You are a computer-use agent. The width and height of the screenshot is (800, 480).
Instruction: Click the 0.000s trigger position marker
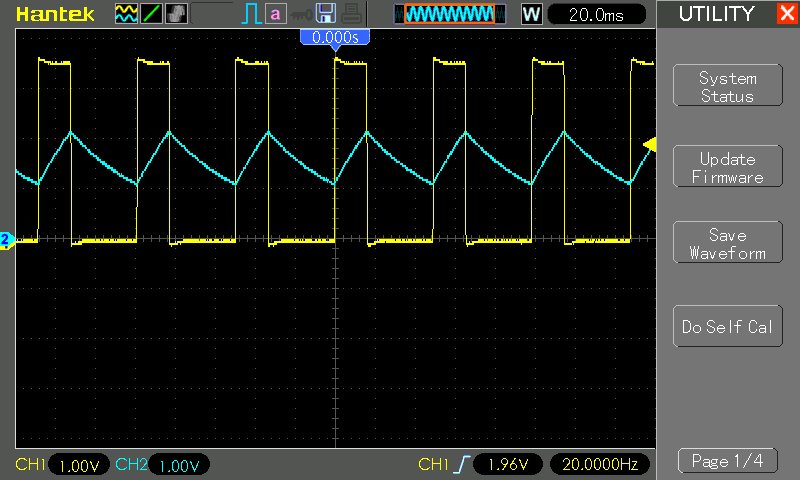tap(335, 39)
